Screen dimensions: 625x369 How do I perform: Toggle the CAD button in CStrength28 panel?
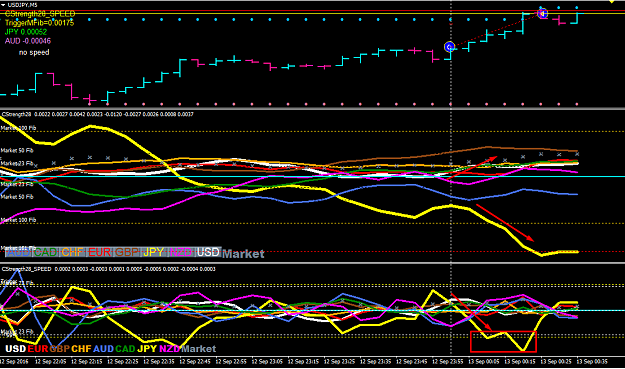(x=45, y=252)
